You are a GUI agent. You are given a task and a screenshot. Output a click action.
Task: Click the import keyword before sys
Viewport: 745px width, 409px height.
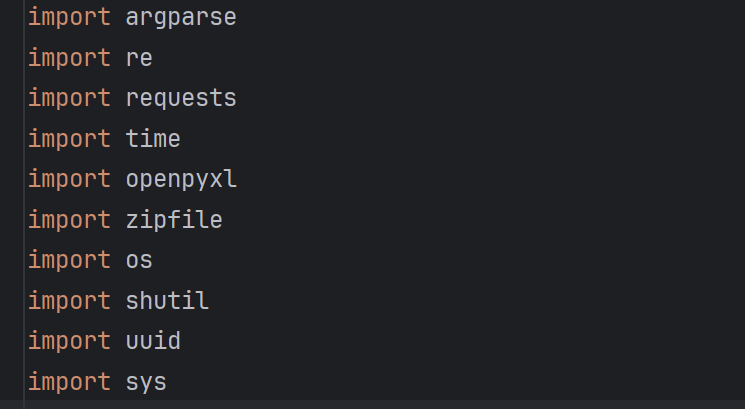click(x=69, y=382)
